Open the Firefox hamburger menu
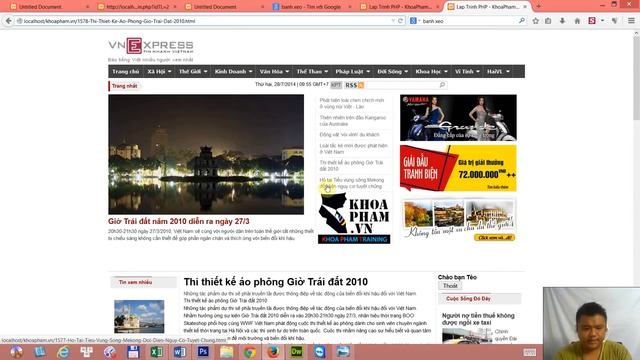This screenshot has height=360, width=640. pos(631,21)
